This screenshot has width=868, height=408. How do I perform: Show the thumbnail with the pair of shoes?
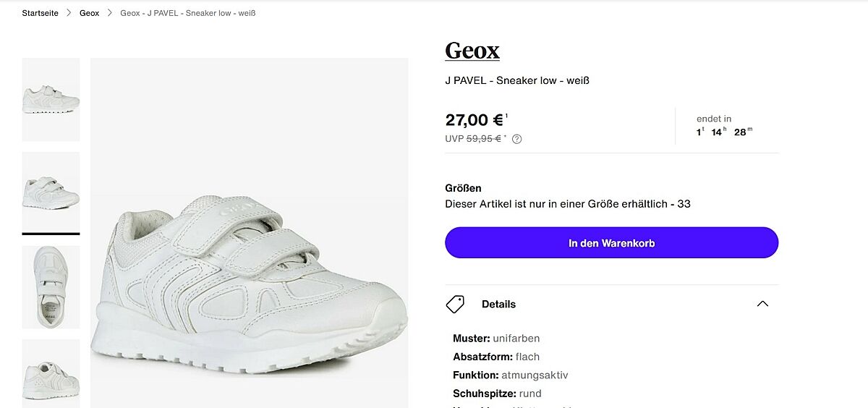point(51,100)
